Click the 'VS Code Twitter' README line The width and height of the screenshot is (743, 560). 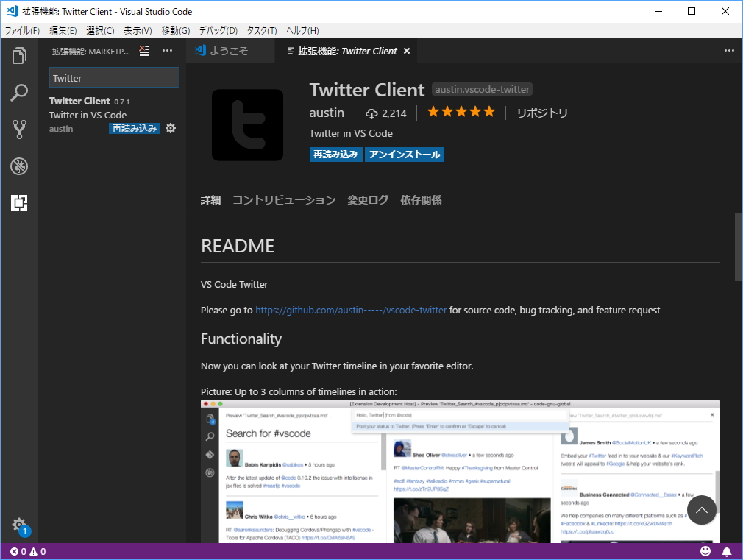[234, 285]
